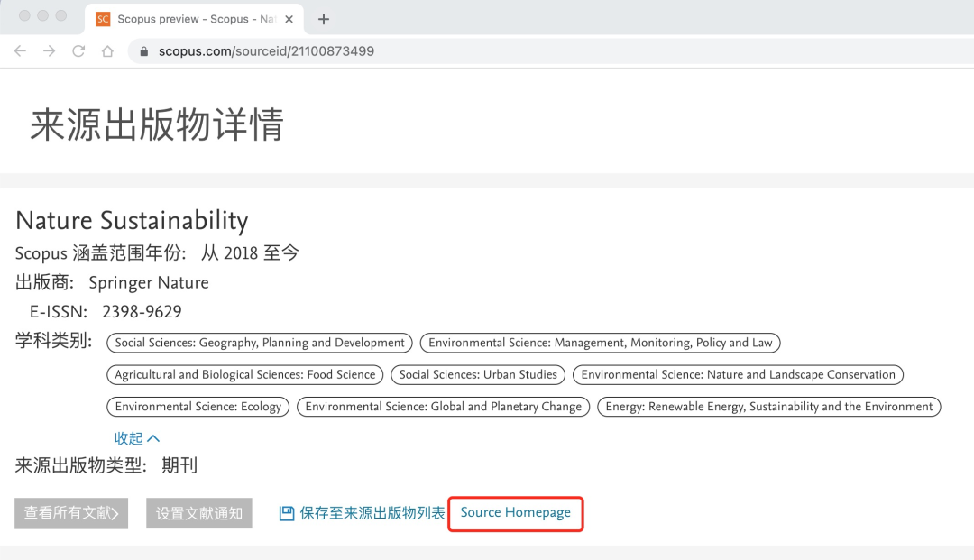Click the Renewable Energy, Sustainability chip
The image size is (974, 560).
768,407
